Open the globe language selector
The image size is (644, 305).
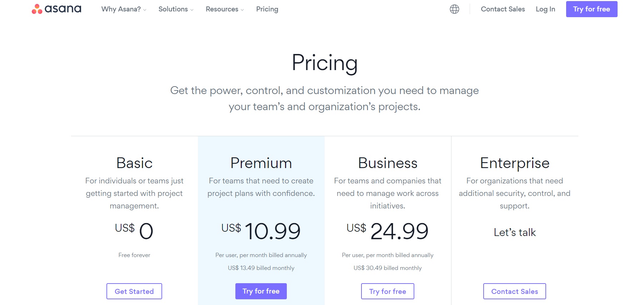454,9
